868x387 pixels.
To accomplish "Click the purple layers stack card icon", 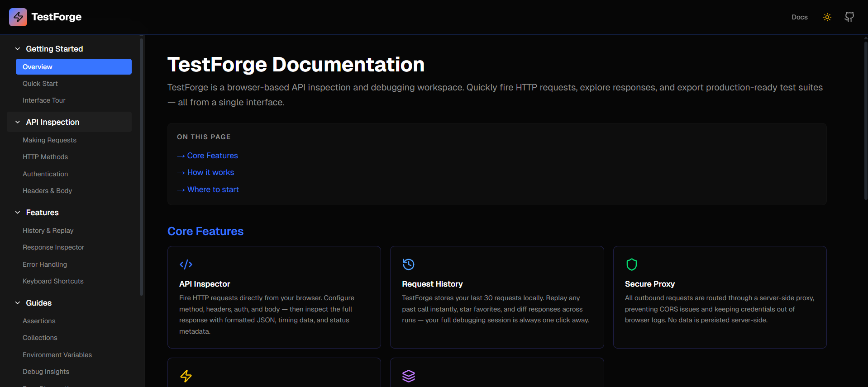I will click(409, 376).
